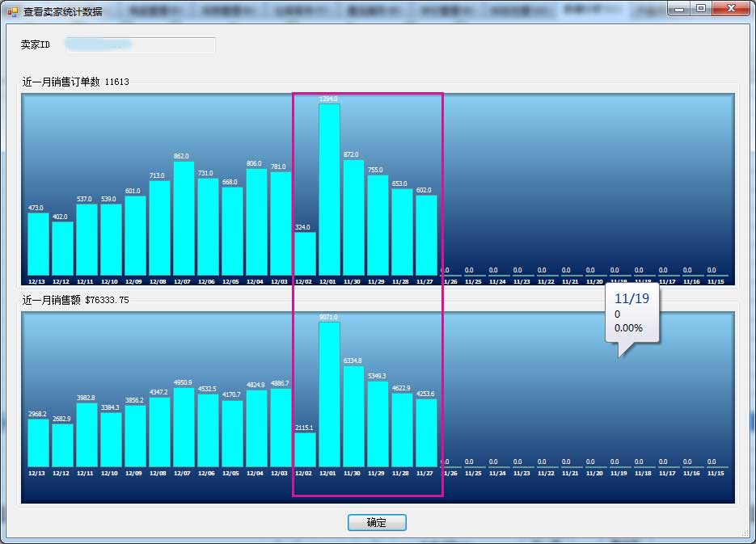Screen dimensions: 756x544
Task: Click the app icon in title bar
Action: (12, 11)
